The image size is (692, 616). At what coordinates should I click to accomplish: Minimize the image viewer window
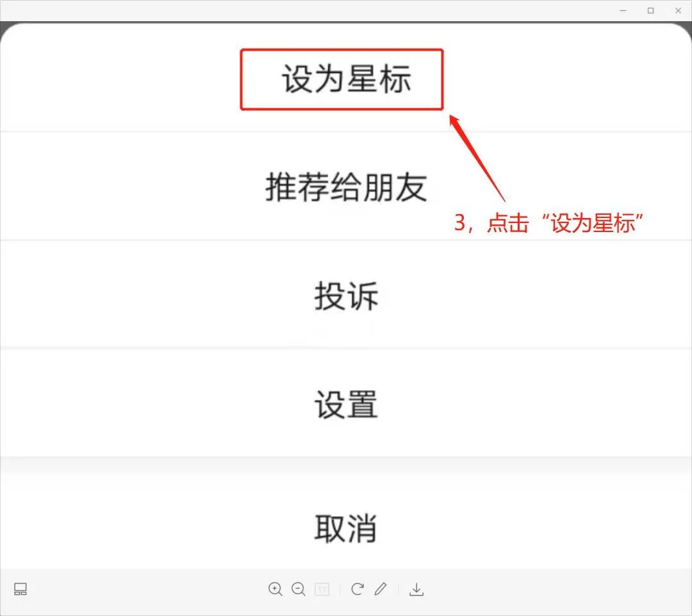[623, 10]
